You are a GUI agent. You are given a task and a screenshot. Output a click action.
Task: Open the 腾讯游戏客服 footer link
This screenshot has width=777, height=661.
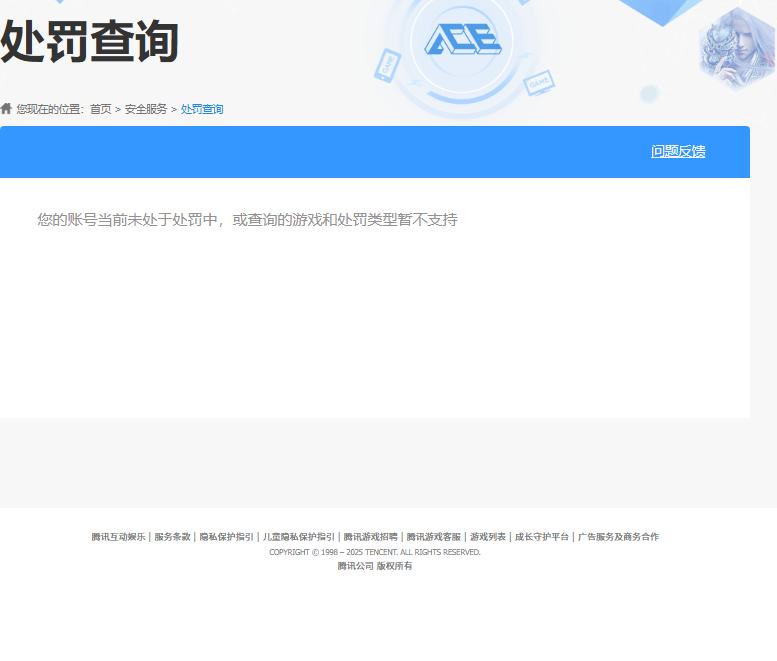[434, 537]
